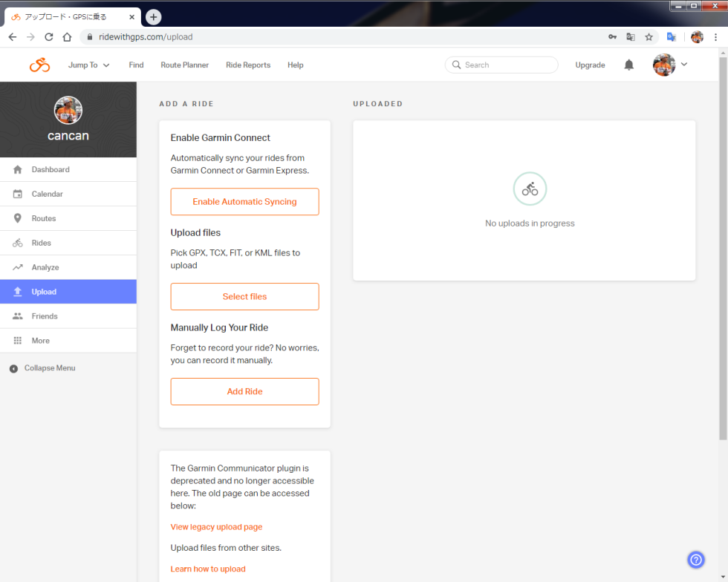Go to browser home page

[68, 37]
